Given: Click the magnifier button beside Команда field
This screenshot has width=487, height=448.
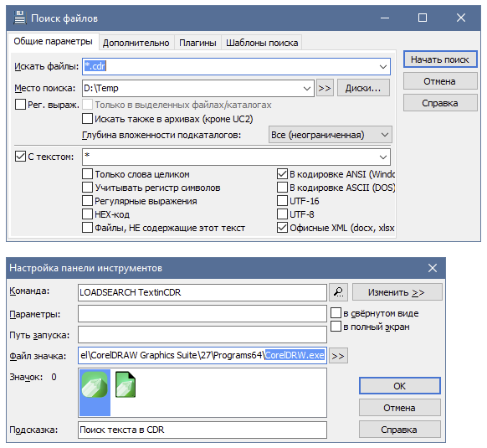Looking at the screenshot, I should tap(338, 292).
